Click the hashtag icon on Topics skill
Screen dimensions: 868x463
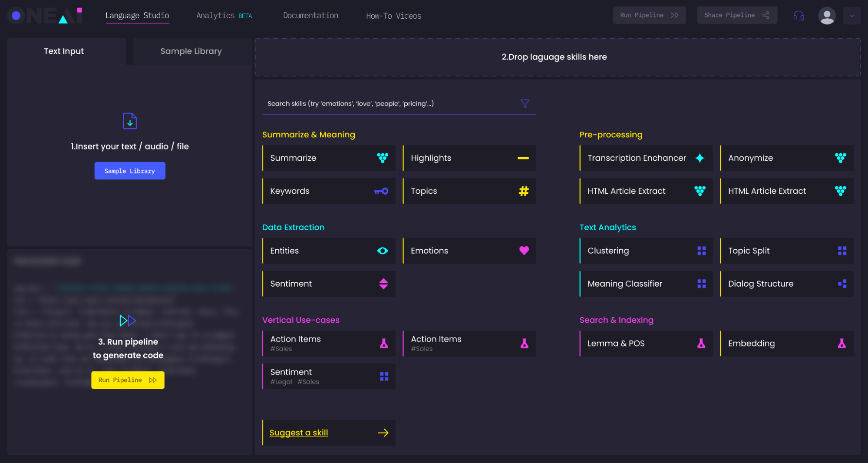(x=524, y=191)
